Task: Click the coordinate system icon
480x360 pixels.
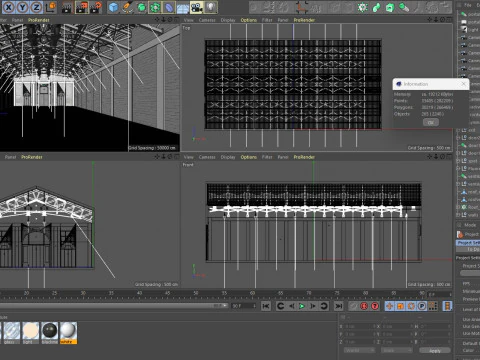Action: coord(51,7)
